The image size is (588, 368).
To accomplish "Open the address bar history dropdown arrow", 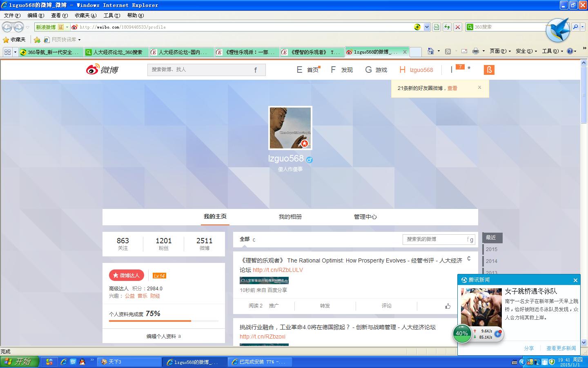I will 427,27.
